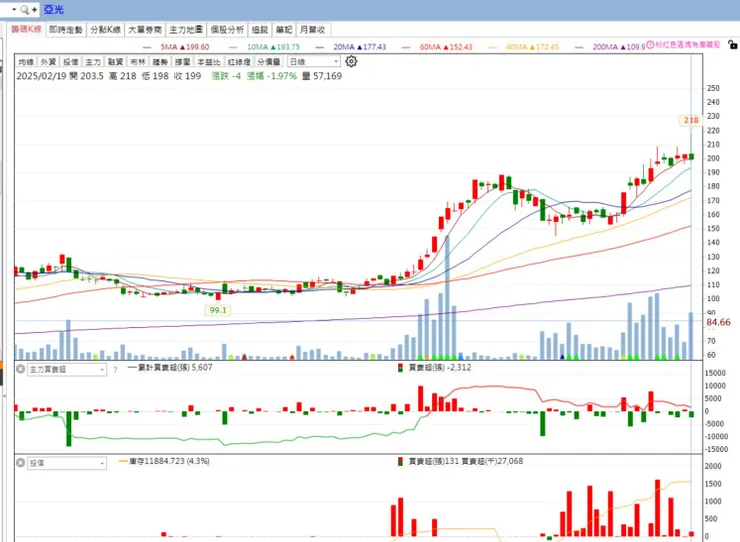Click the 10MA line color legend
Viewport: 740px width, 542px height.
click(233, 47)
